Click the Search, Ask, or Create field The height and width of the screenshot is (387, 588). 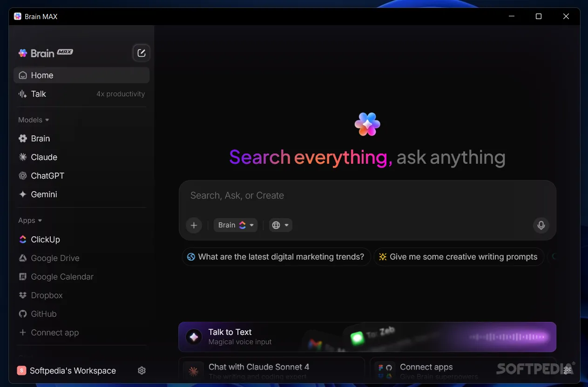point(367,196)
